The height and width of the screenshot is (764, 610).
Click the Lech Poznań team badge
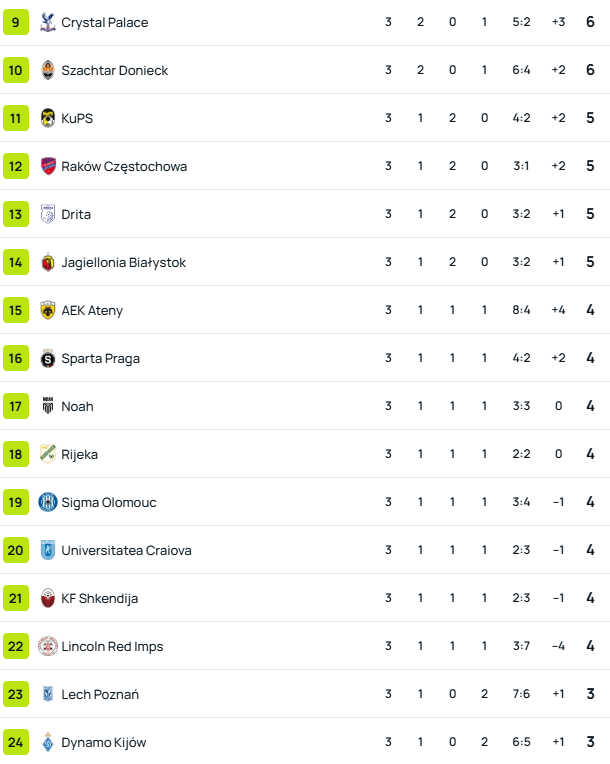tap(48, 694)
